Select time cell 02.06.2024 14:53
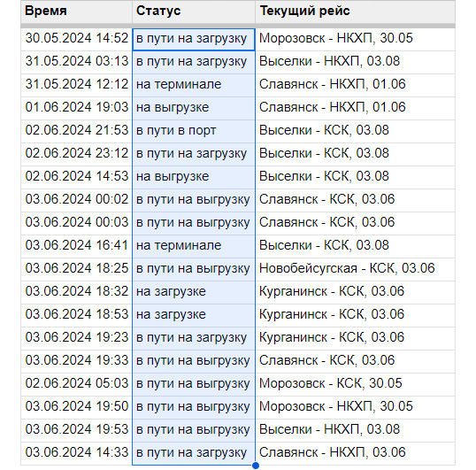Screen dimensions: 476x470 (77, 177)
